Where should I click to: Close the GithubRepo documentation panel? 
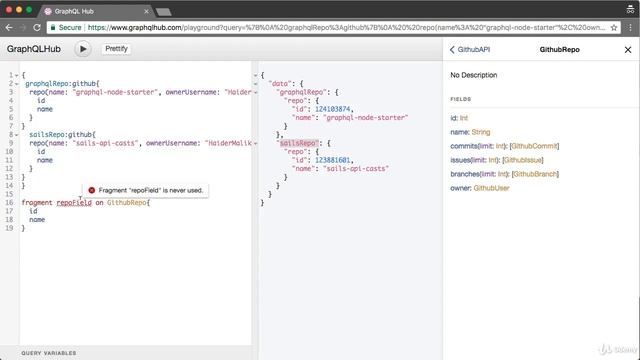tap(628, 50)
